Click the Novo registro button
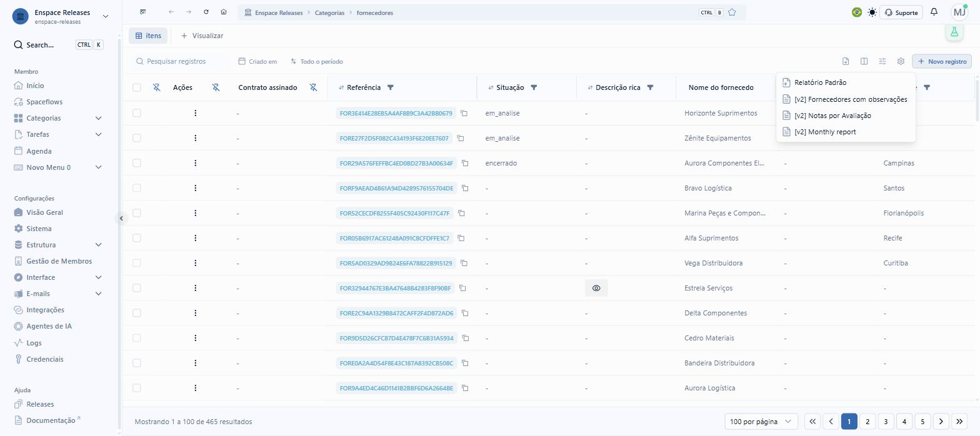This screenshot has width=980, height=436. [x=942, y=61]
